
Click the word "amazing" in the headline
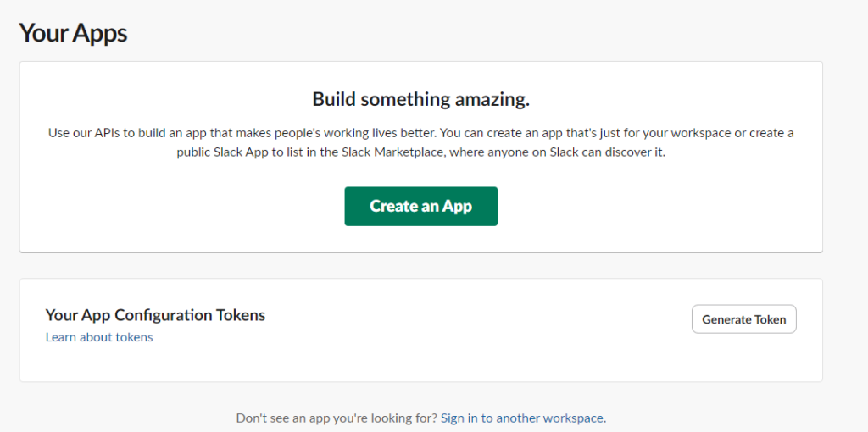(x=491, y=99)
